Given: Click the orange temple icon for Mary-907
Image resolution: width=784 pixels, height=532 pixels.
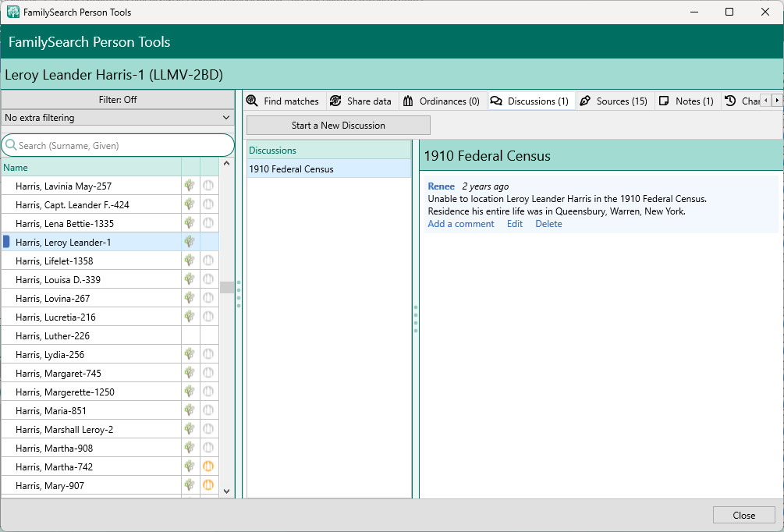Looking at the screenshot, I should point(208,485).
